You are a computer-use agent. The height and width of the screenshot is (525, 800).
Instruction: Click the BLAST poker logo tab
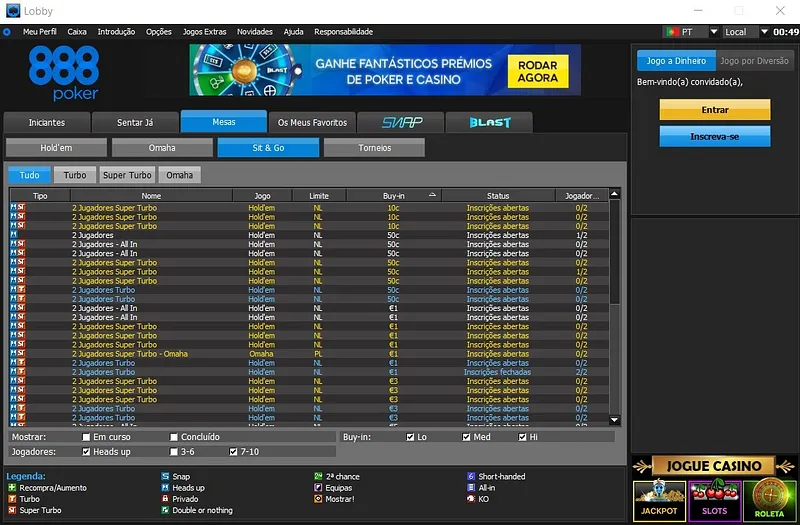(x=490, y=122)
